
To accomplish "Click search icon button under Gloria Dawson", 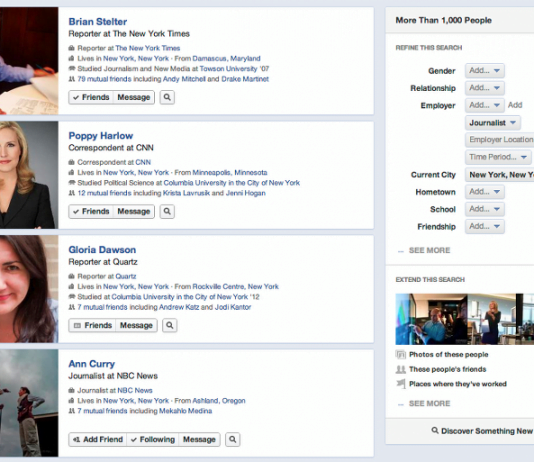I will coord(170,325).
